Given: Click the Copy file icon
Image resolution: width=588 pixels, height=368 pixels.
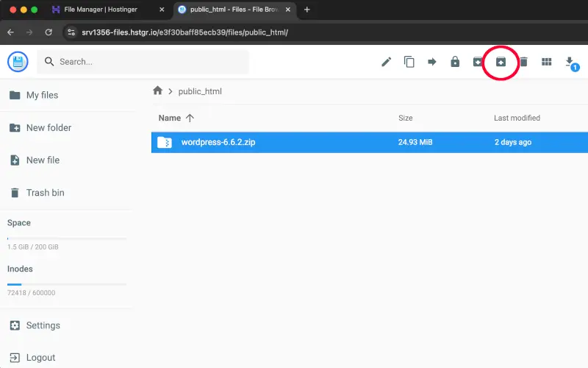Looking at the screenshot, I should (x=409, y=62).
